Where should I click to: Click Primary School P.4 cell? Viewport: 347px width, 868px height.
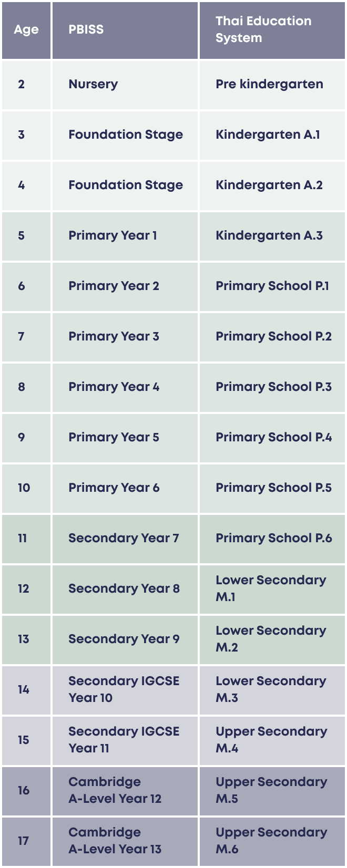pyautogui.click(x=273, y=438)
